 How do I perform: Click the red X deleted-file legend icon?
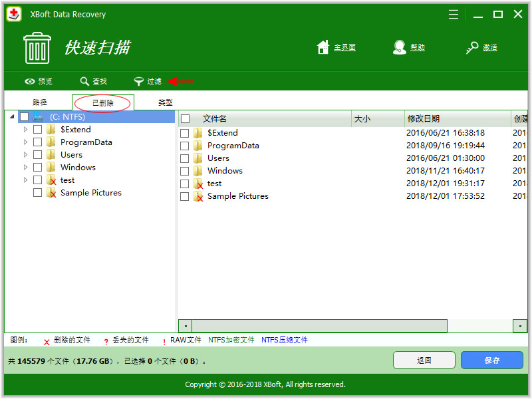(x=47, y=342)
